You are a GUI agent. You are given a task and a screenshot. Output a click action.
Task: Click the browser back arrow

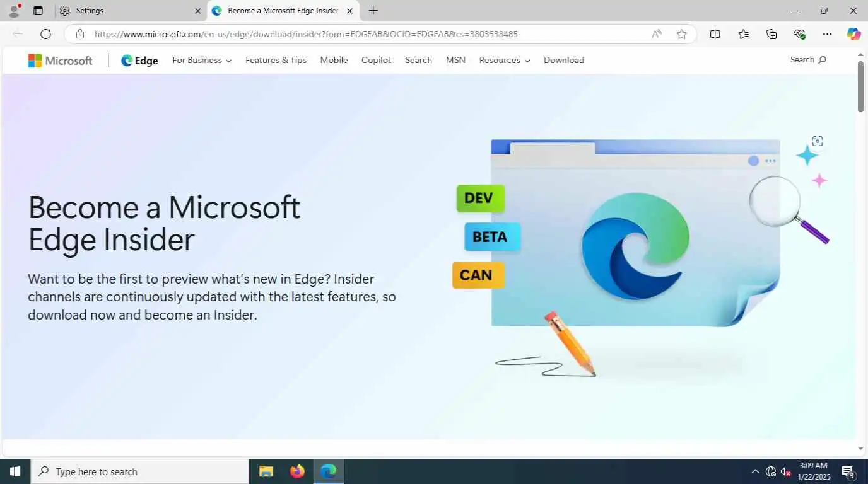click(x=18, y=34)
